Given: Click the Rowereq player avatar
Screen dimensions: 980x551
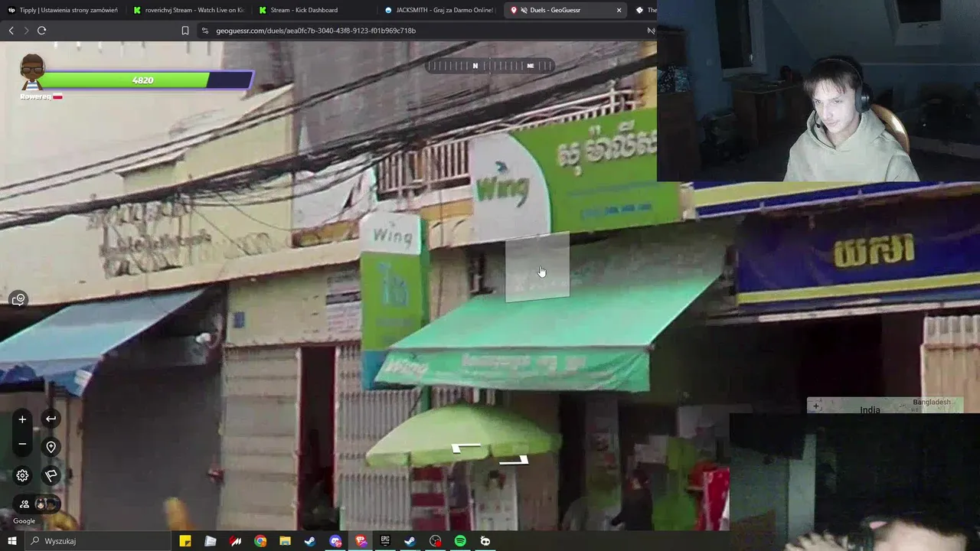Looking at the screenshot, I should tap(32, 72).
